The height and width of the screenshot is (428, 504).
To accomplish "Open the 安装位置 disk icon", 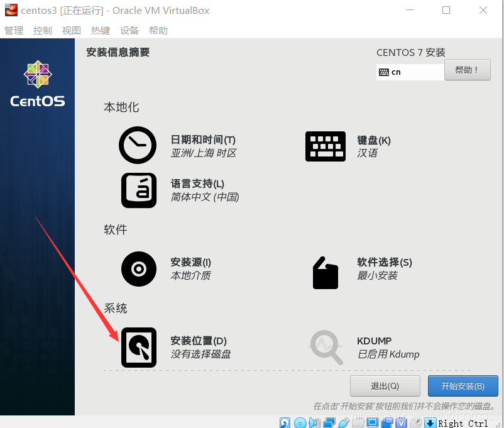I will point(138,348).
